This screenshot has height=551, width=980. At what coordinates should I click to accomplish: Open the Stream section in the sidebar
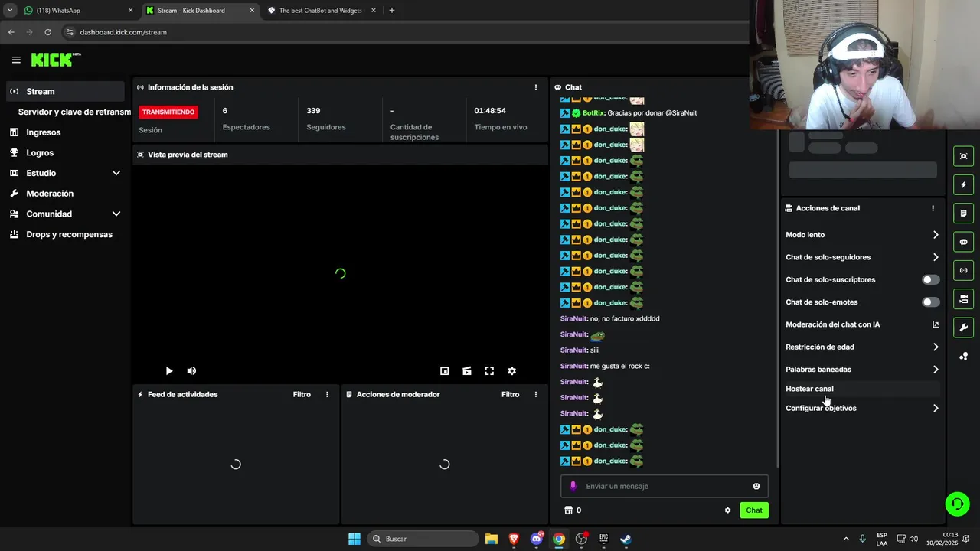tap(64, 91)
